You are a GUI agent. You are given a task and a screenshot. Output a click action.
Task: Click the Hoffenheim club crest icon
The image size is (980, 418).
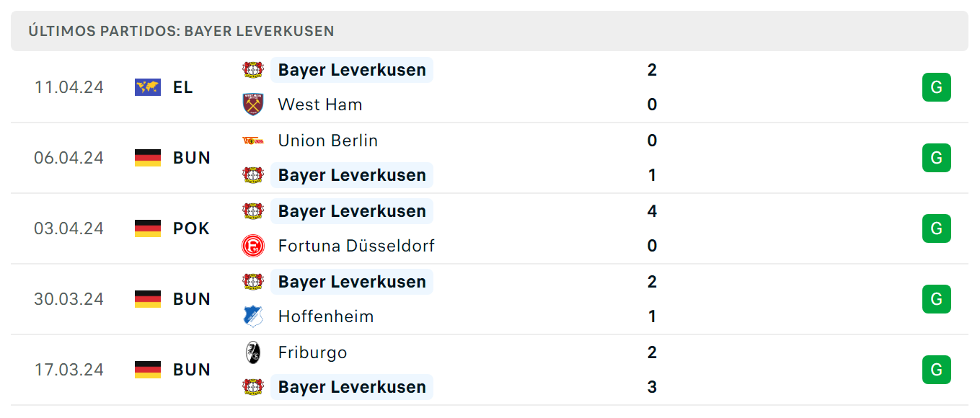pos(253,316)
